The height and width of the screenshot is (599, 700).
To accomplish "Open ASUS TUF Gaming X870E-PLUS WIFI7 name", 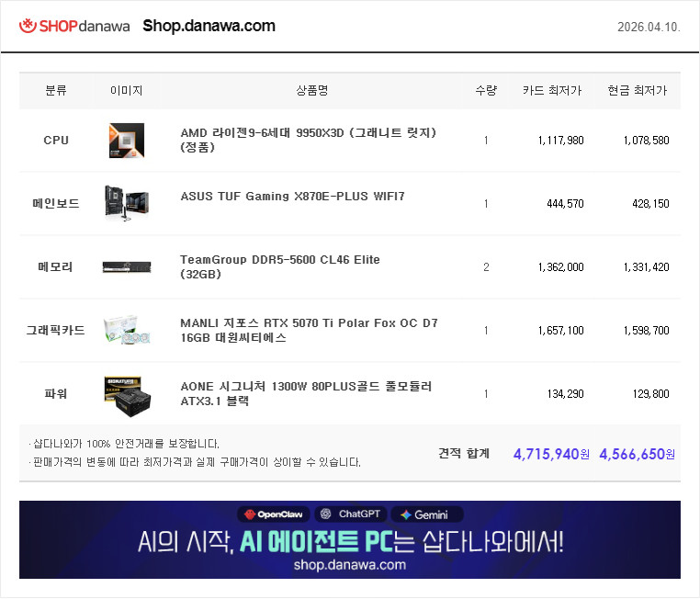I will pyautogui.click(x=292, y=197).
